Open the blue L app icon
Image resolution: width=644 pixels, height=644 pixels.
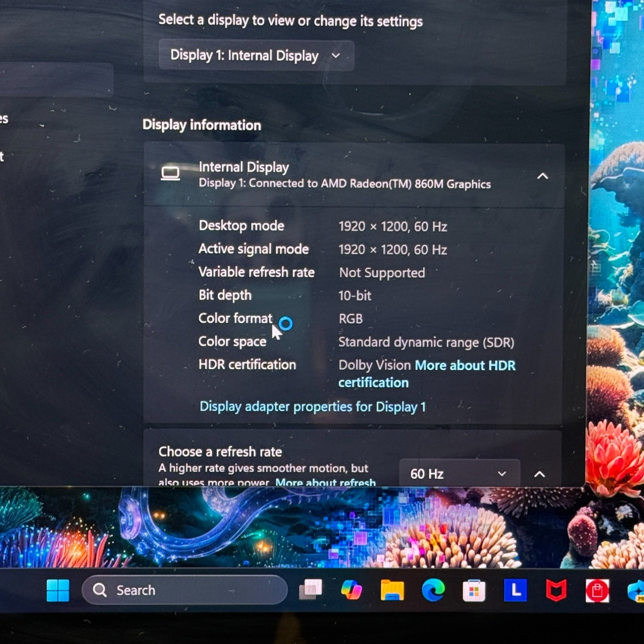point(515,590)
